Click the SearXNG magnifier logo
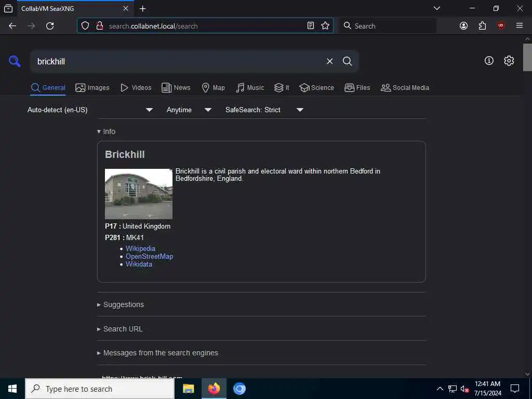532x399 pixels. click(15, 61)
